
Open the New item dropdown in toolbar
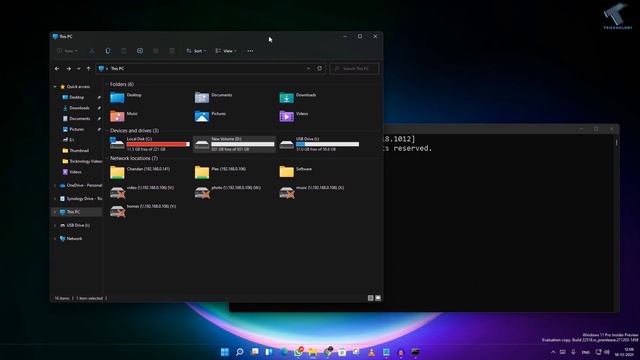coord(67,51)
